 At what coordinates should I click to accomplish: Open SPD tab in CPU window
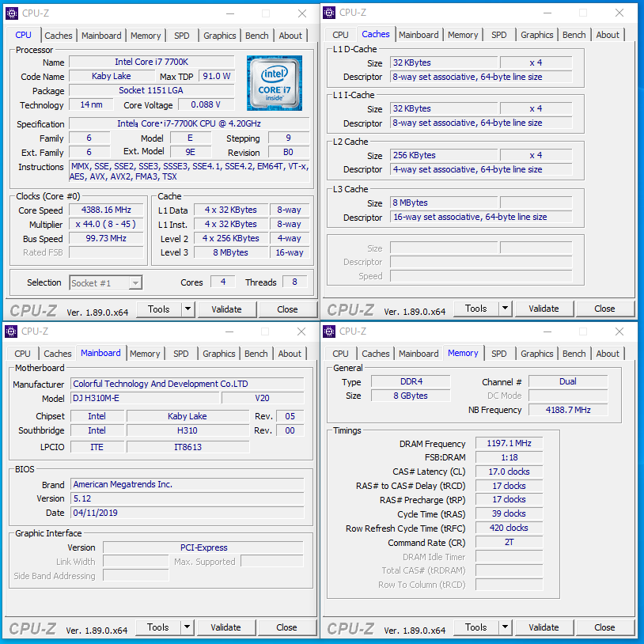(x=181, y=36)
